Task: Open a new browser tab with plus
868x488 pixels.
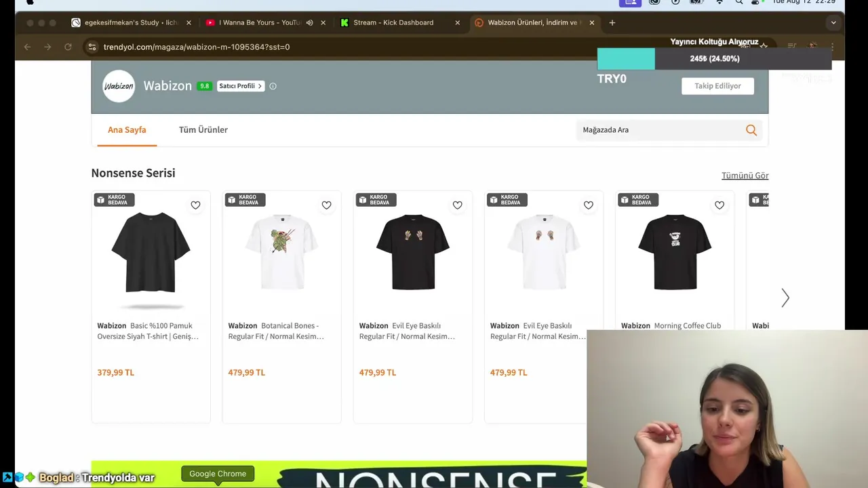Action: click(x=612, y=22)
